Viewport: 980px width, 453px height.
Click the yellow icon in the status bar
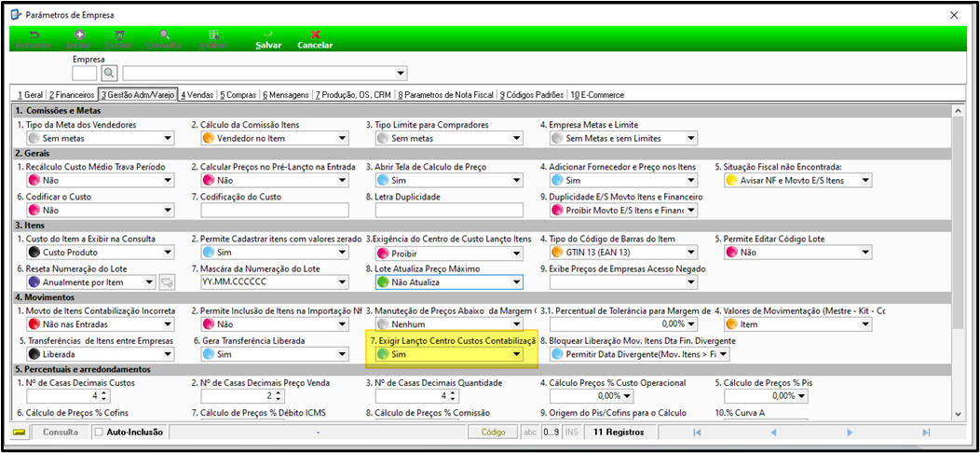pos(20,432)
